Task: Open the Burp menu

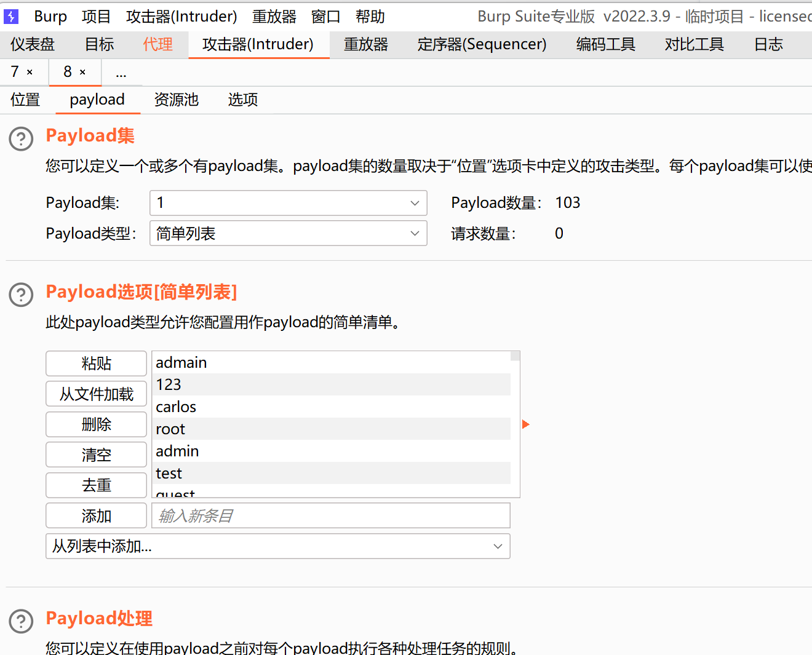Action: 50,17
